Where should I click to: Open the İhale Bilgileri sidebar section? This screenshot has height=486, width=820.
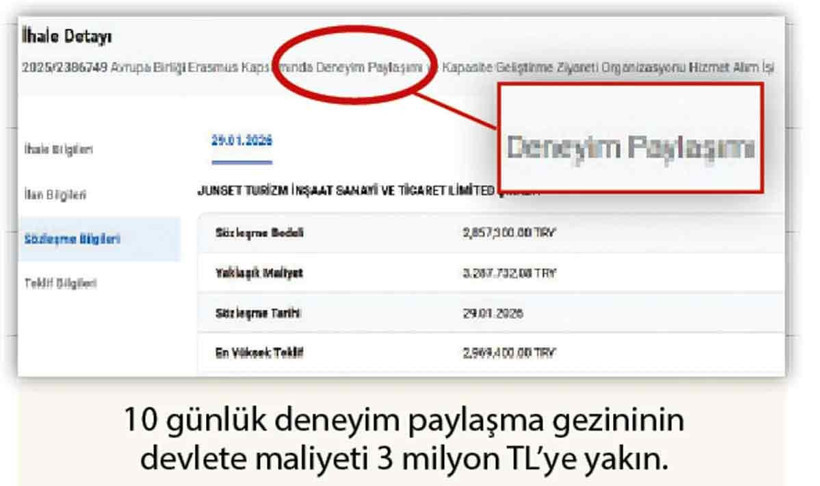coord(59,149)
